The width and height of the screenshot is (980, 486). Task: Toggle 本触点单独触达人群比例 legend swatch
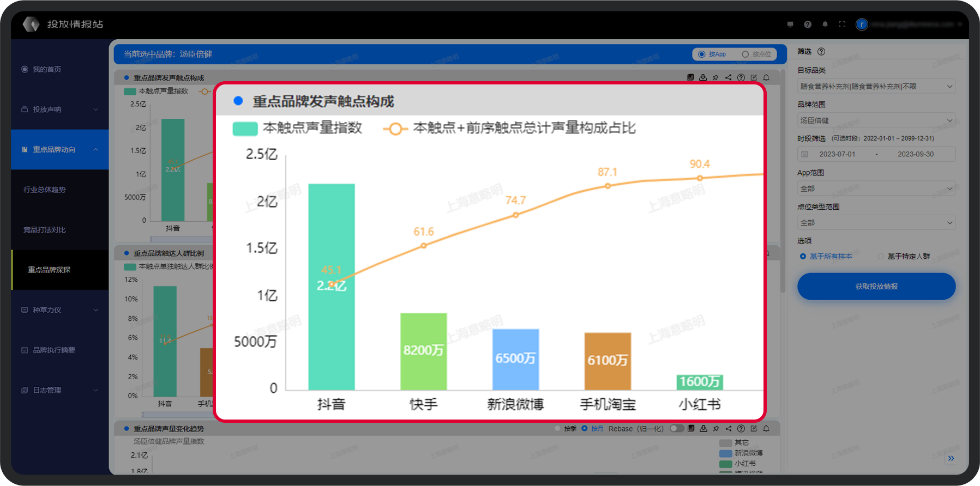coord(130,267)
